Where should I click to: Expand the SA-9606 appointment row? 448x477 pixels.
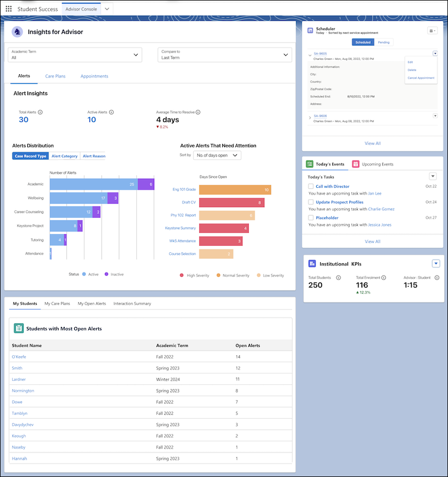(x=310, y=118)
